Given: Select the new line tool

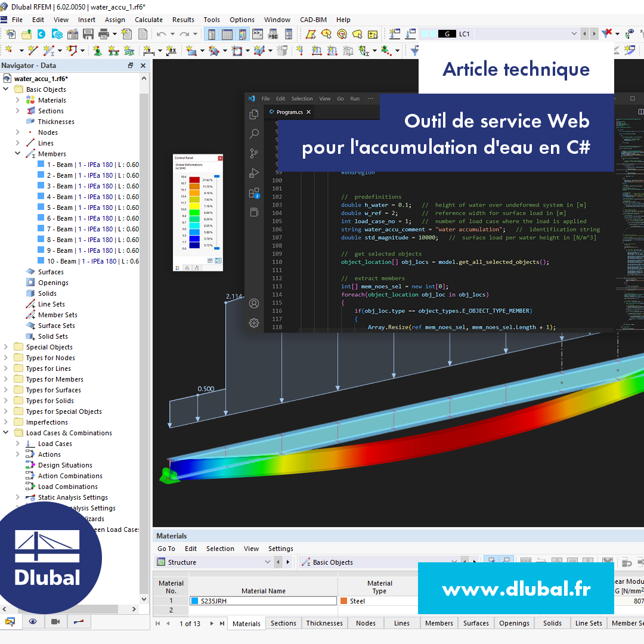Looking at the screenshot, I should click(32, 51).
